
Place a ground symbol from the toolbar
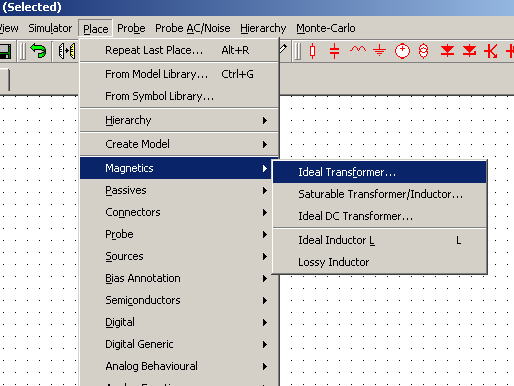coord(379,51)
